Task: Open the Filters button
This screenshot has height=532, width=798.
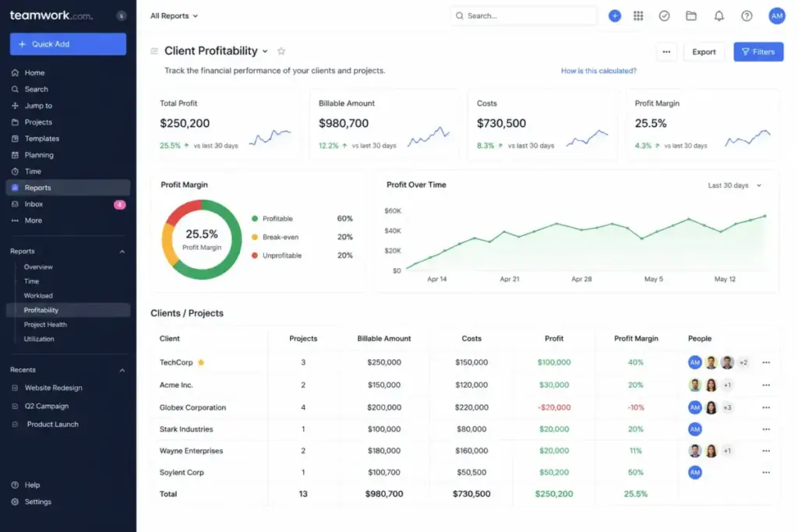Action: tap(758, 52)
